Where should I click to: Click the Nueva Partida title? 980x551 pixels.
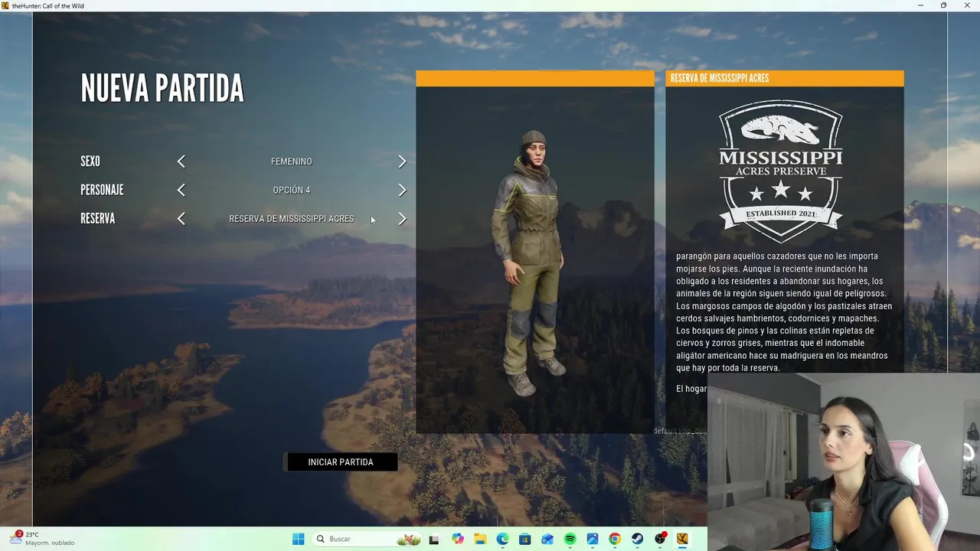pyautogui.click(x=162, y=89)
